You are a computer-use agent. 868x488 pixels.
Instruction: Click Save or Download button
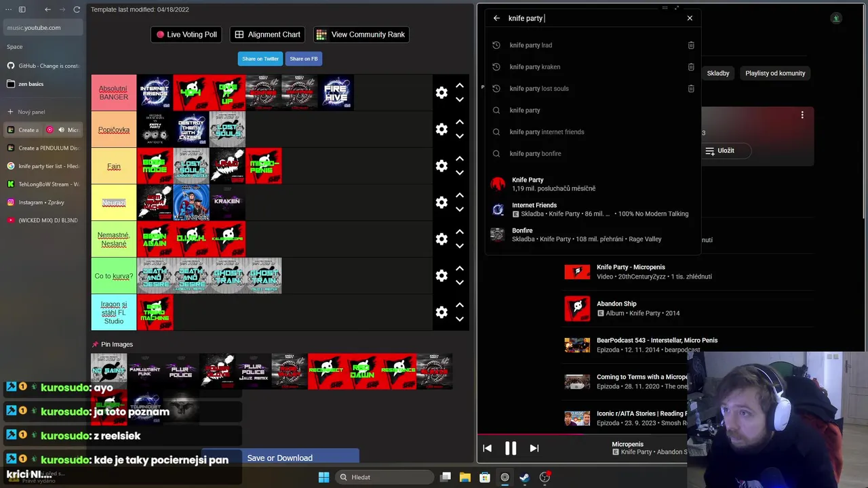tap(280, 458)
